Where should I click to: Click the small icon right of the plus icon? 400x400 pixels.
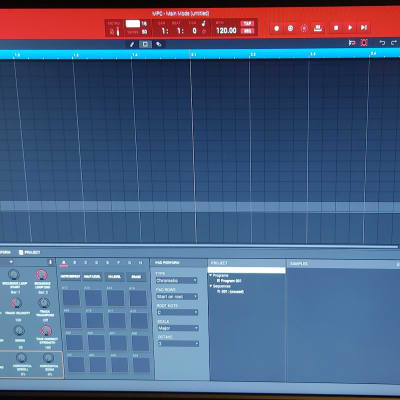[50, 262]
